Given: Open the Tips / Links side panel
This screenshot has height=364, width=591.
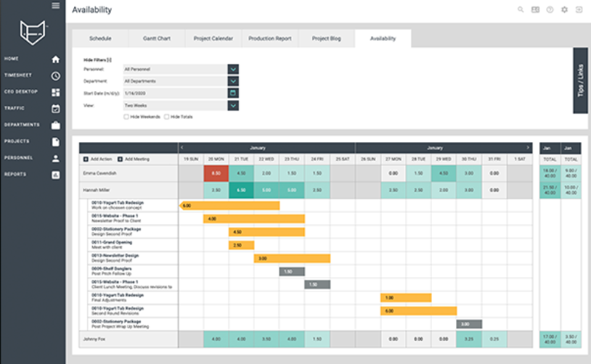Looking at the screenshot, I should (x=580, y=80).
